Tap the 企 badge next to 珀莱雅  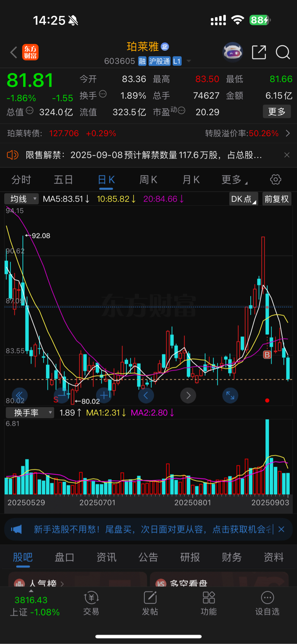click(x=165, y=47)
